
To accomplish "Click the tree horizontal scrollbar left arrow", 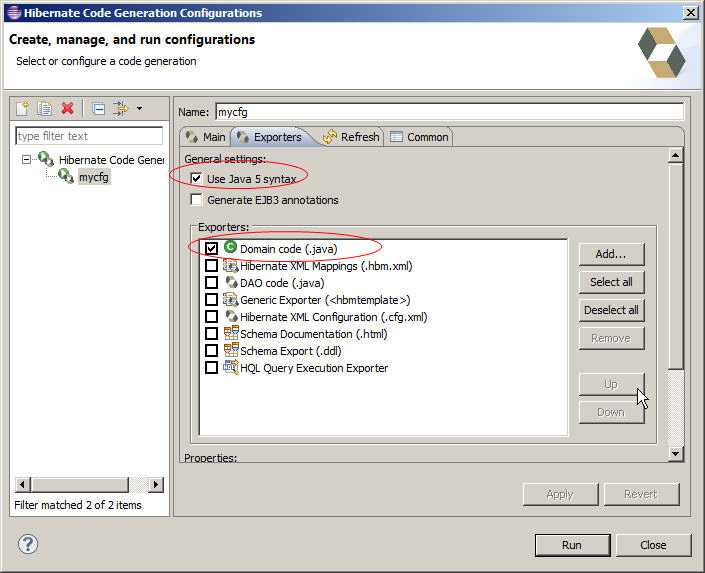I will [22, 484].
